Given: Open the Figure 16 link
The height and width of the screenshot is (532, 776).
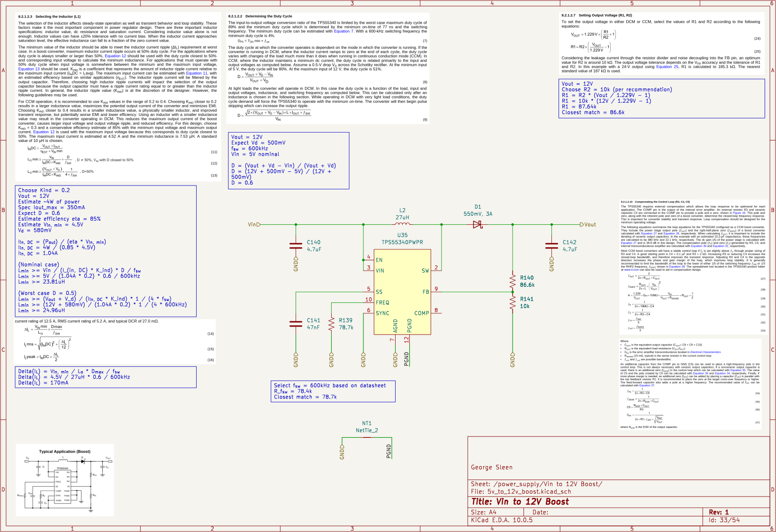Looking at the screenshot, I should tap(739, 213).
